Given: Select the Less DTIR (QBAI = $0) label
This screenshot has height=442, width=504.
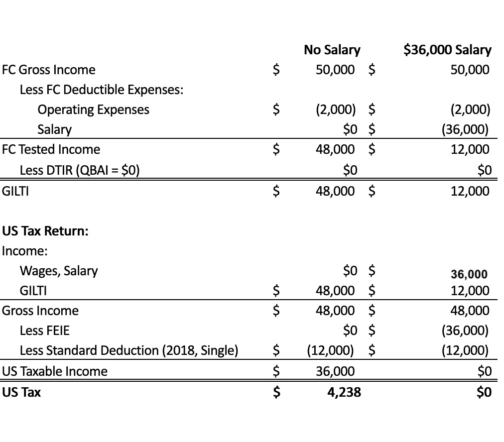Looking at the screenshot, I should tap(80, 170).
